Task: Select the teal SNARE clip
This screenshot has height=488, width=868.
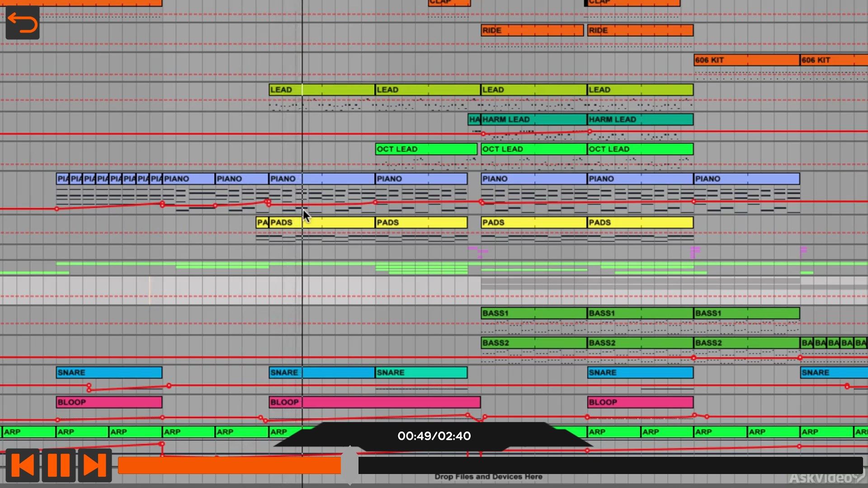Action: click(421, 372)
